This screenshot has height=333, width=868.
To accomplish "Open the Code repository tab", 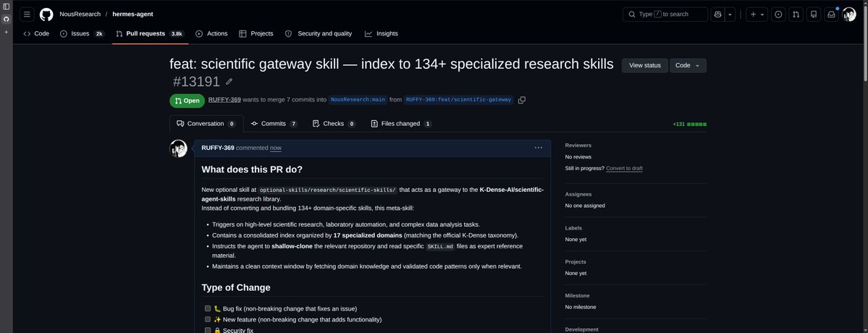I will (x=36, y=34).
